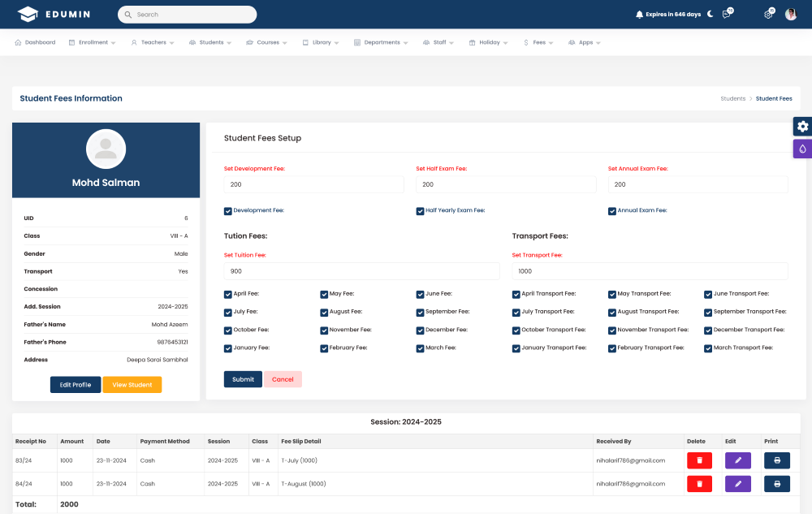
Task: Toggle the September Fee checkbox
Action: coord(421,312)
